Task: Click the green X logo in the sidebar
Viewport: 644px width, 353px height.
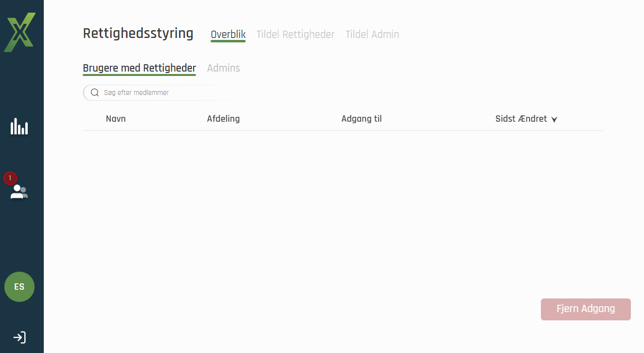Action: tap(19, 33)
